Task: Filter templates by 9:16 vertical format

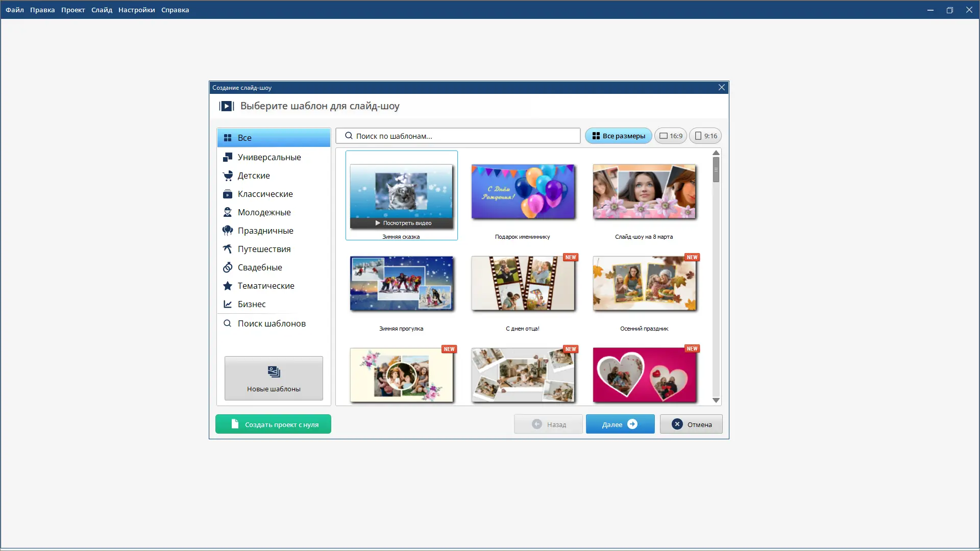Action: [x=705, y=136]
